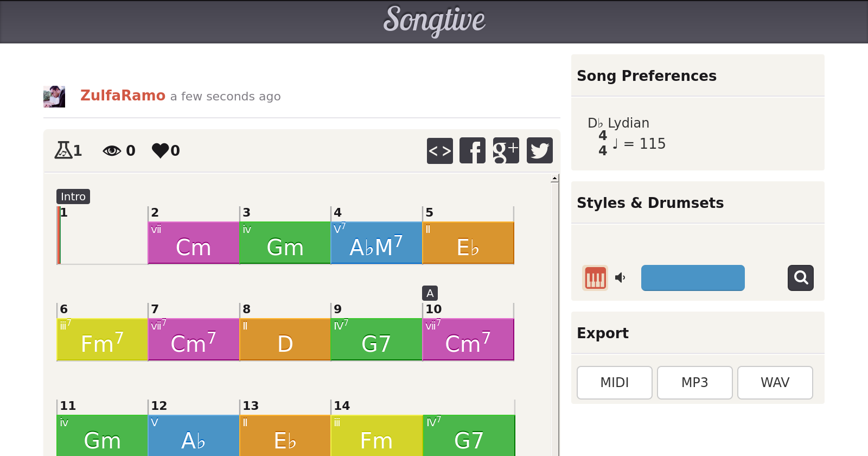Click the remix flask icon
Viewport: 868px width, 456px height.
[63, 150]
